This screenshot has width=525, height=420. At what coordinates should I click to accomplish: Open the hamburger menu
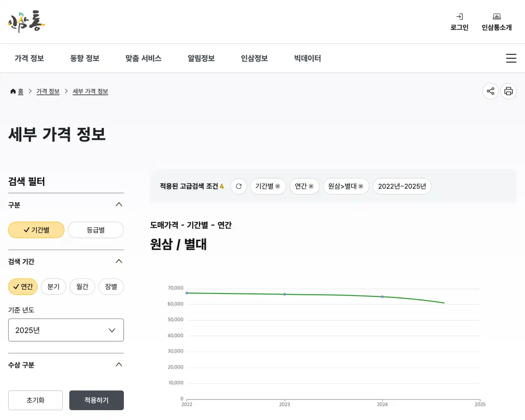(511, 58)
